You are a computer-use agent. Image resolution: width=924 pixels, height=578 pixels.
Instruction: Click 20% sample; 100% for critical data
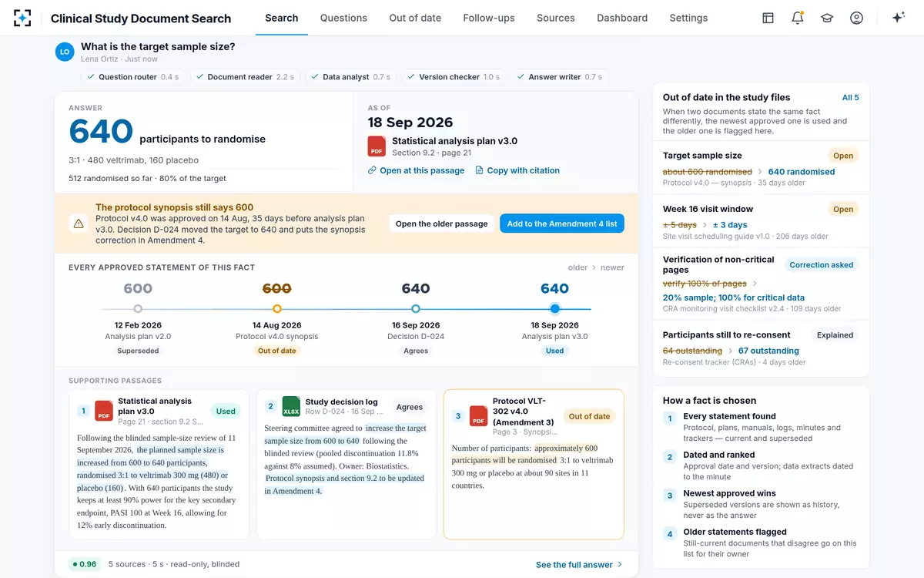[x=734, y=297]
